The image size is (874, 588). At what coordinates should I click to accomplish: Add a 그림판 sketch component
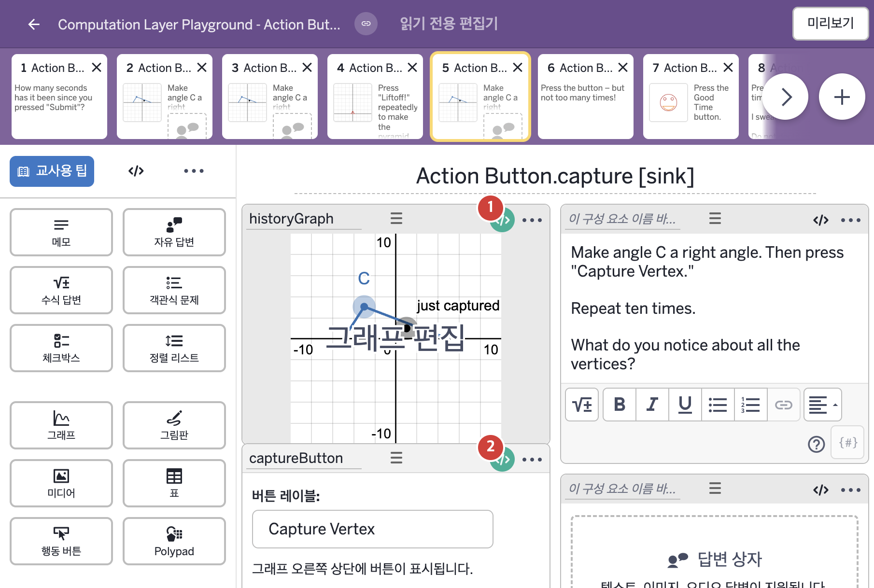click(174, 425)
